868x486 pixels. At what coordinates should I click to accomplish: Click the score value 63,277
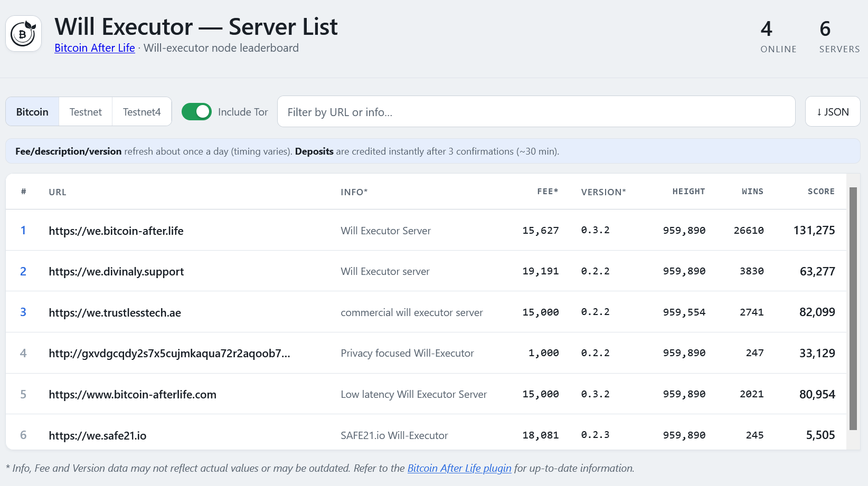(817, 271)
